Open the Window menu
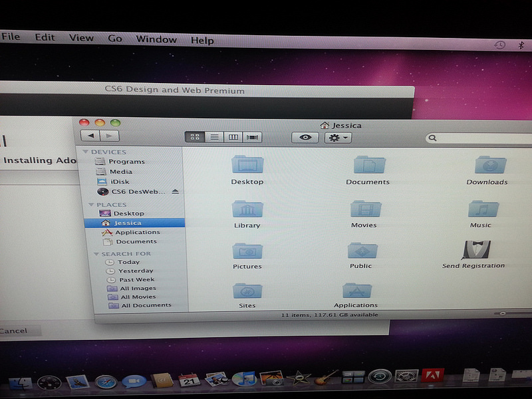Image resolution: width=532 pixels, height=399 pixels. coord(156,39)
